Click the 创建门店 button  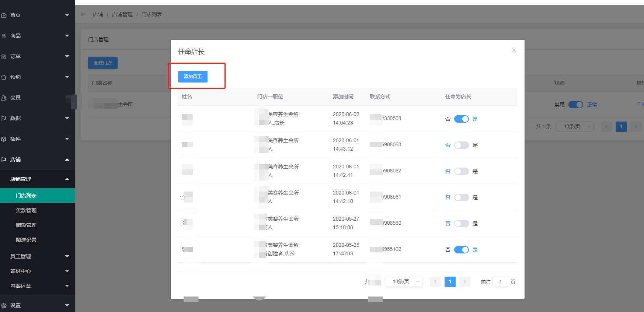click(102, 63)
